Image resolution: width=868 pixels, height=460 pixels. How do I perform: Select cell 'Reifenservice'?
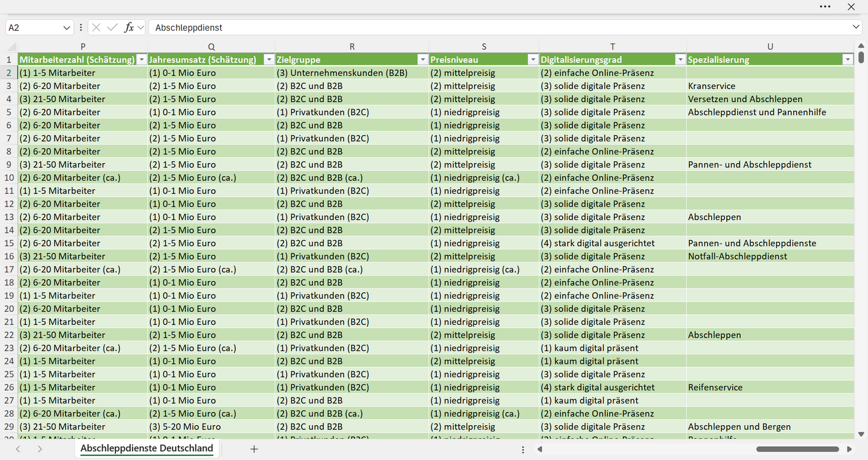coord(770,387)
